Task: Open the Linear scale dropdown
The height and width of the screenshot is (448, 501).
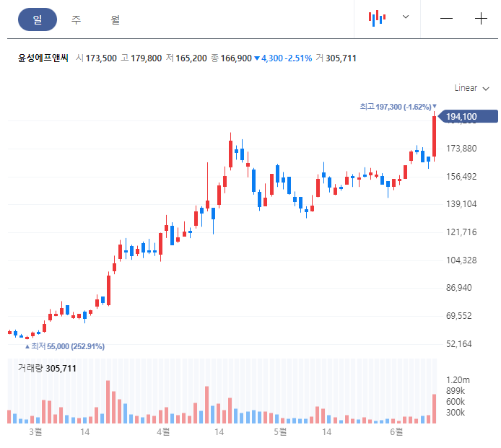Action: click(471, 88)
